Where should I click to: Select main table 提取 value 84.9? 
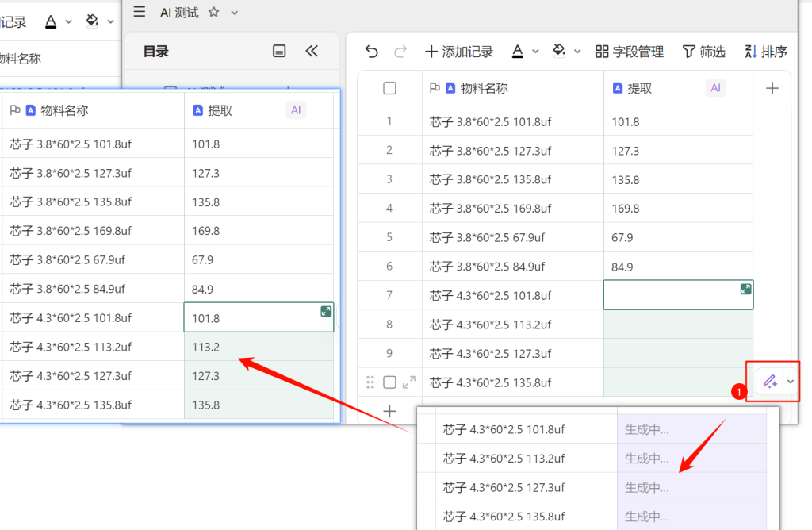tap(679, 267)
